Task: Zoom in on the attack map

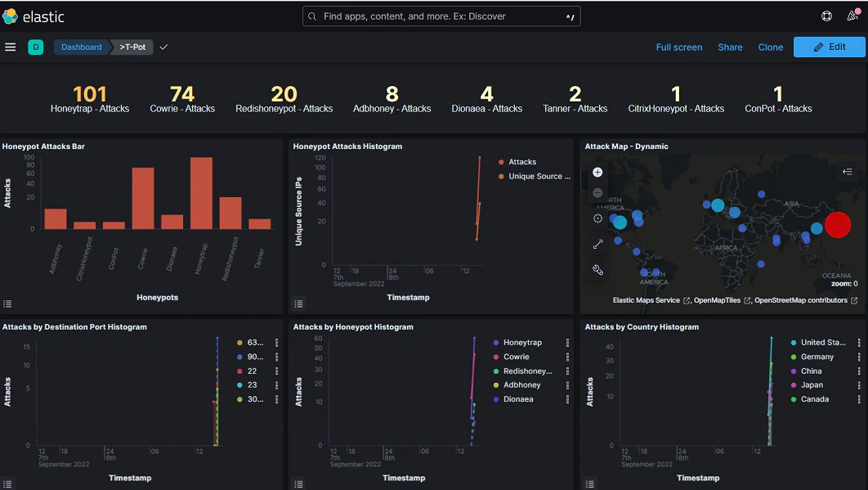Action: coord(597,173)
